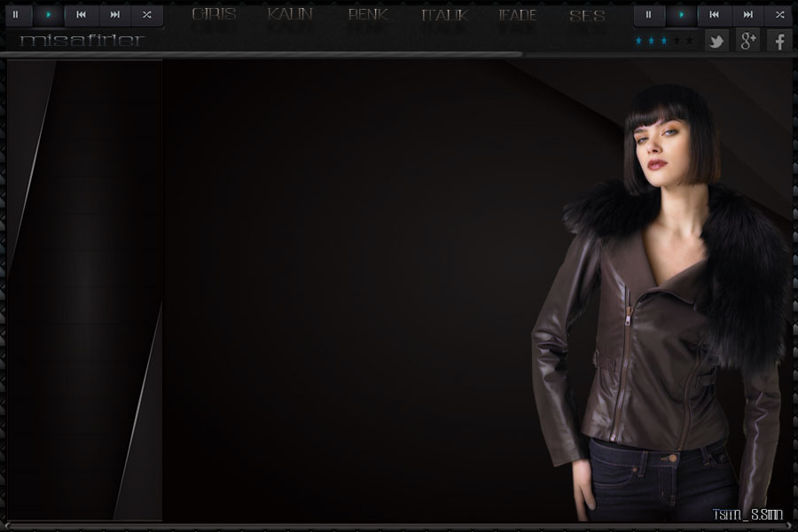Click the pause button in the left player
This screenshot has width=798, height=532.
[x=16, y=15]
